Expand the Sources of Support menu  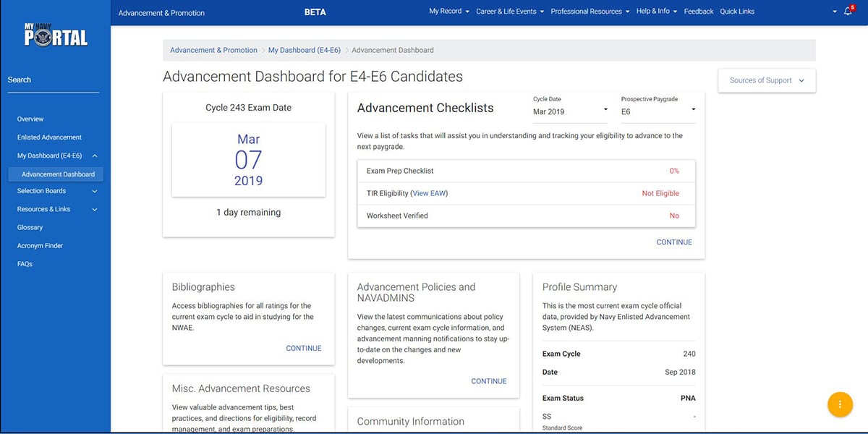coord(766,80)
